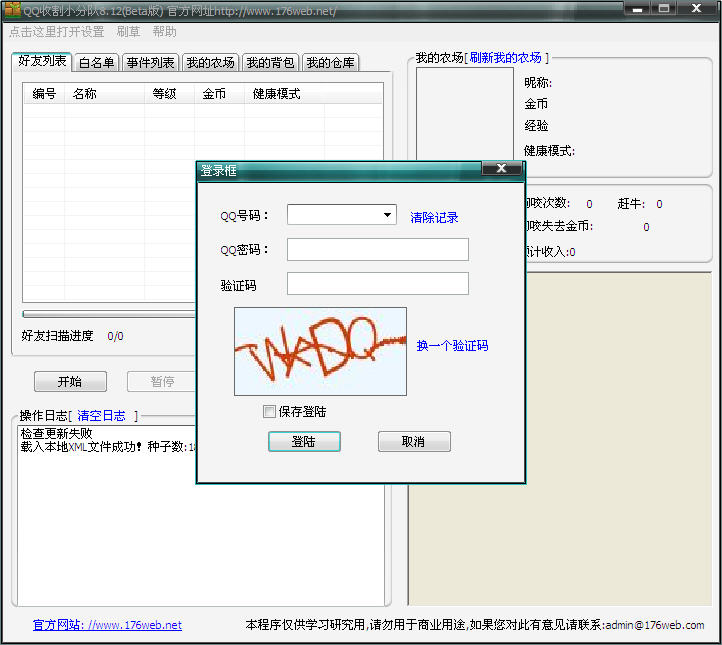
Task: Close the main QQ收割小分队 window
Action: tap(697, 9)
